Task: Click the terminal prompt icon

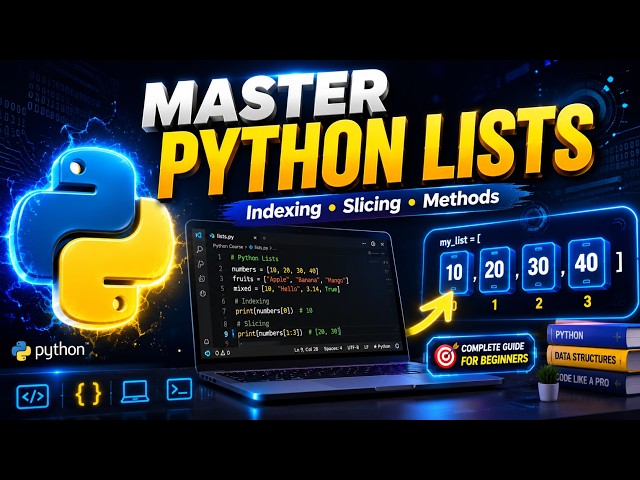Action: (x=179, y=389)
